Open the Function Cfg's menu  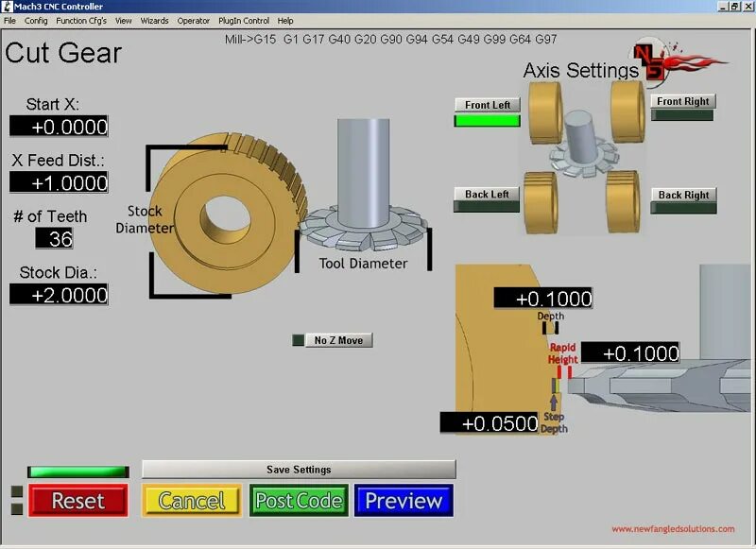pos(81,21)
